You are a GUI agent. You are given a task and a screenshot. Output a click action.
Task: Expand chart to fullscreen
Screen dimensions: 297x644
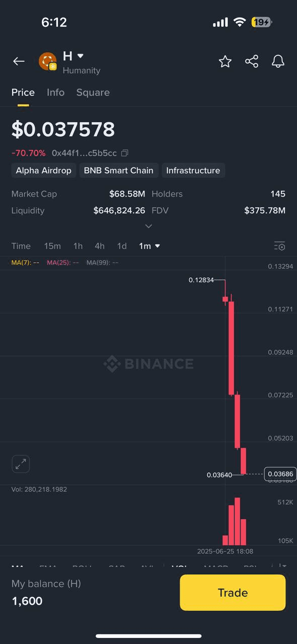point(21,464)
